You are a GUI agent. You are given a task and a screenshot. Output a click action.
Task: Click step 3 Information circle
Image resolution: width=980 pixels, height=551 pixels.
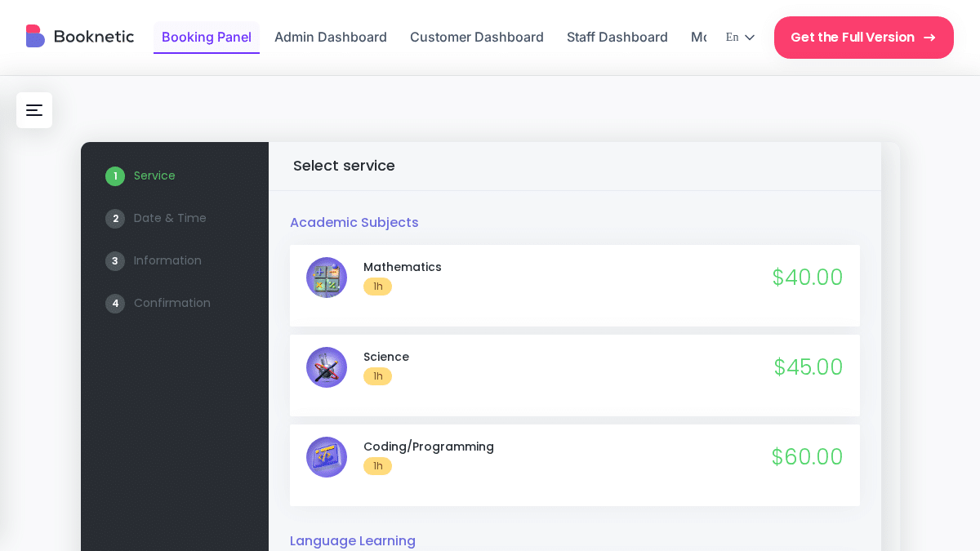tap(115, 261)
